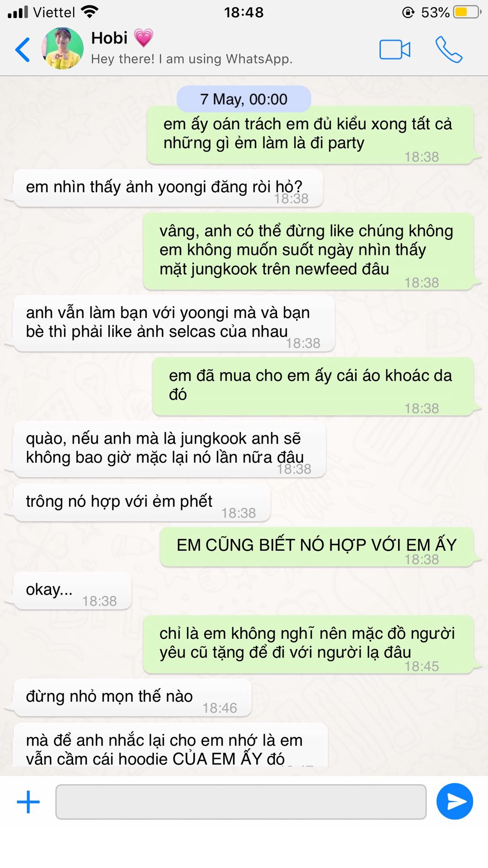Select the "EM CŨNG BIẾT NÓ HỢP VỚI EM ẤY" message
The width and height of the screenshot is (488, 868).
pos(317,547)
